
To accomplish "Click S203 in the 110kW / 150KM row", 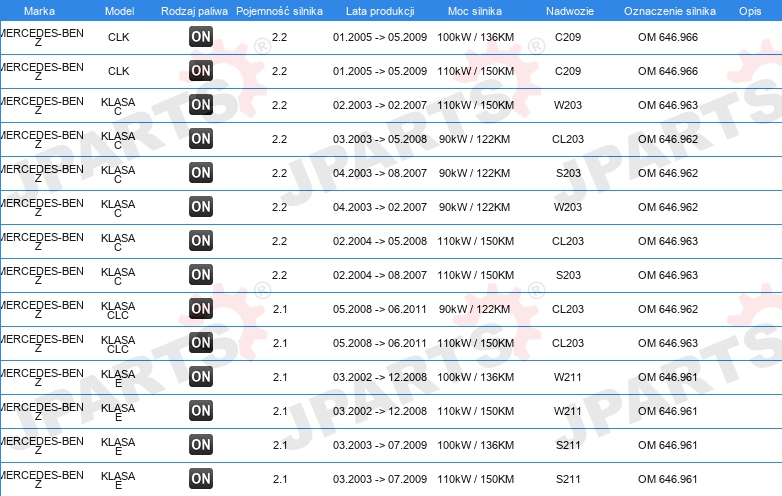I will click(569, 275).
